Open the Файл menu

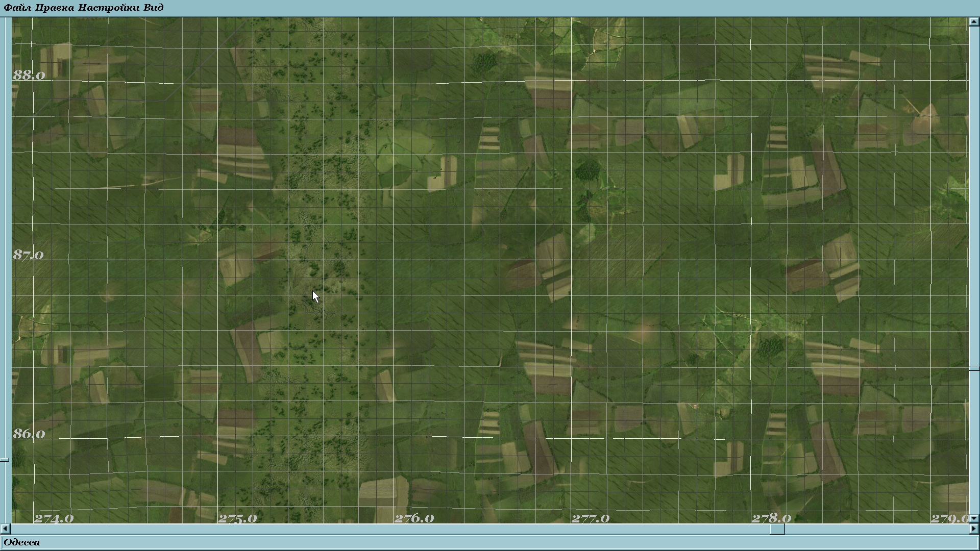(17, 8)
